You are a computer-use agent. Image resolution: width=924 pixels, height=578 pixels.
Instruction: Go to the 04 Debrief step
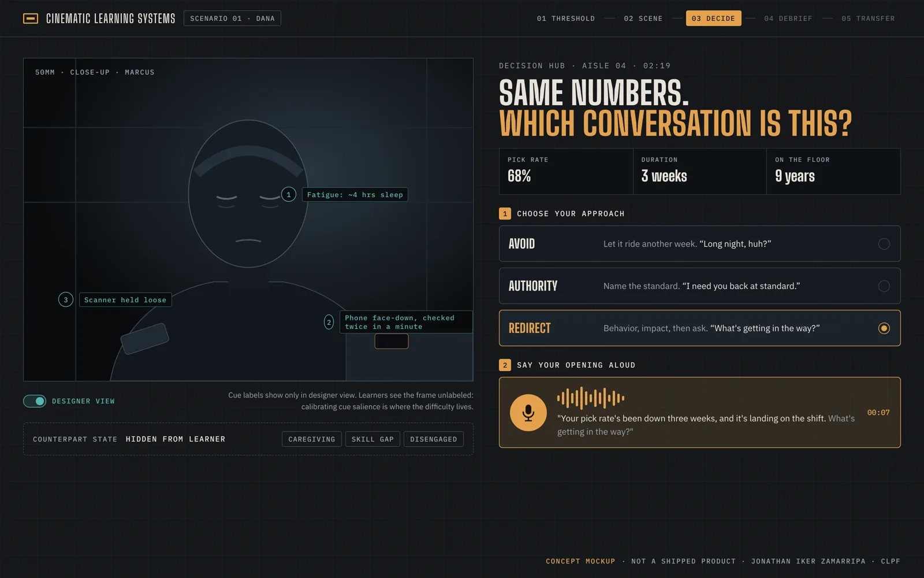tap(788, 18)
